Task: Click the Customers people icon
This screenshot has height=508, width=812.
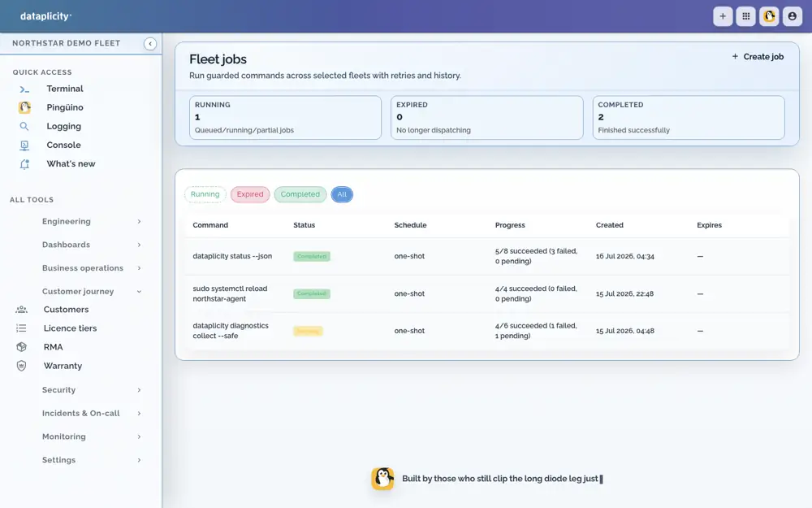Action: click(x=21, y=310)
